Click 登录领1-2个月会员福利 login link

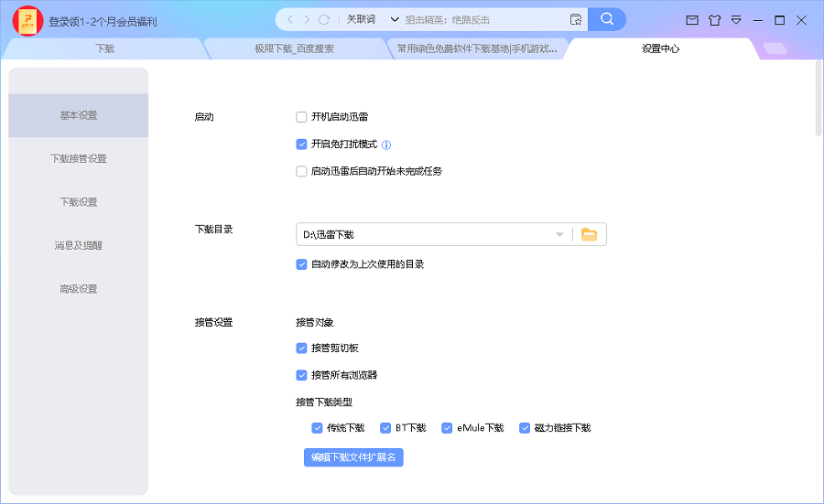103,22
